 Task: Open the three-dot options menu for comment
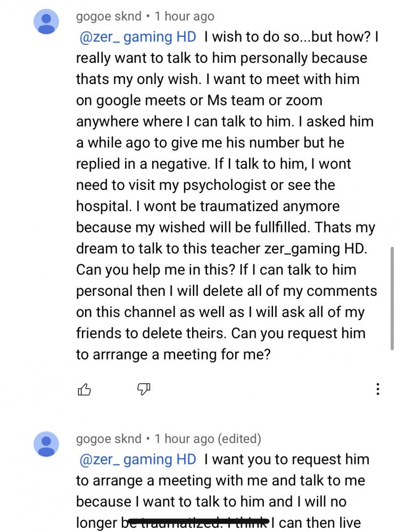378,389
